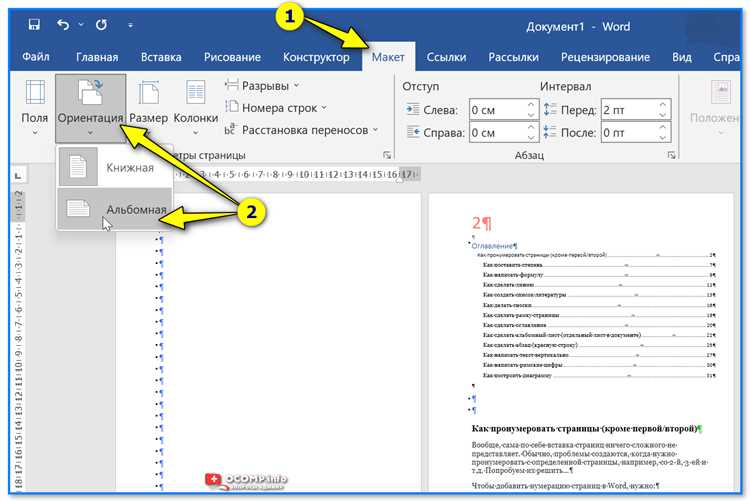Open the Размер page size menu

click(149, 109)
